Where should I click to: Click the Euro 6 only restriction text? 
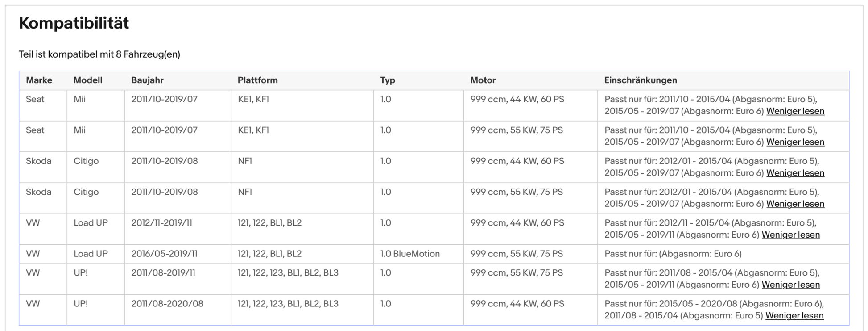click(x=673, y=254)
